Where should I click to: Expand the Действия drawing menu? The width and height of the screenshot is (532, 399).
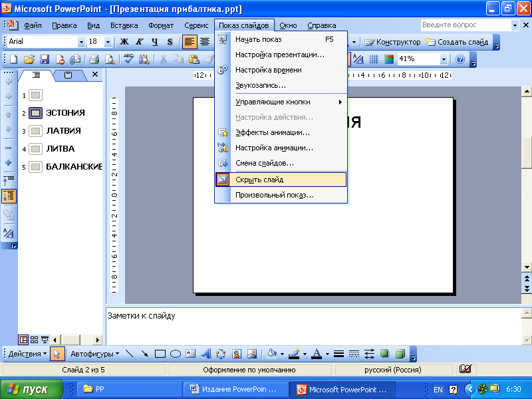point(27,354)
